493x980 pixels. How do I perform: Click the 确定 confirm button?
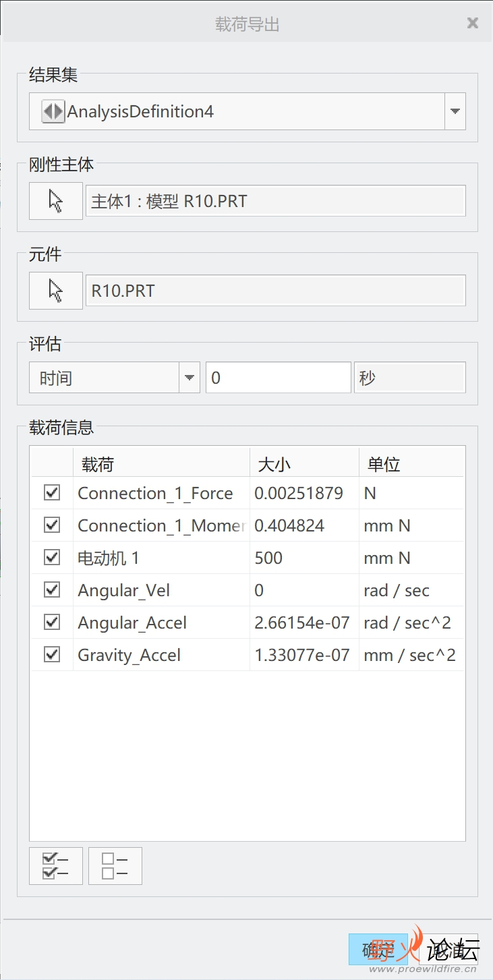378,950
